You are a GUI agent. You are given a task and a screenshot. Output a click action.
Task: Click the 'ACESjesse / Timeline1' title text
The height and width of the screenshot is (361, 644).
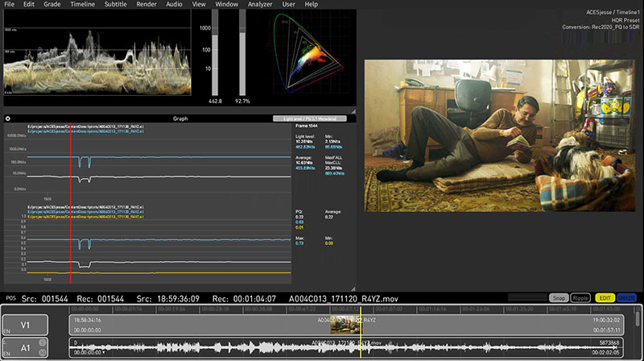tap(613, 12)
